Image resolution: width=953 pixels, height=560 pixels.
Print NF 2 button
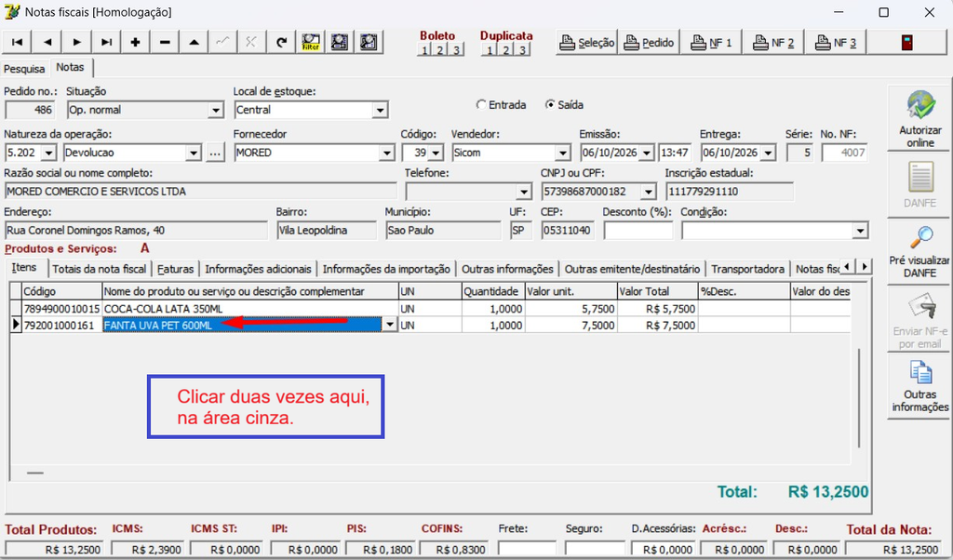point(773,43)
